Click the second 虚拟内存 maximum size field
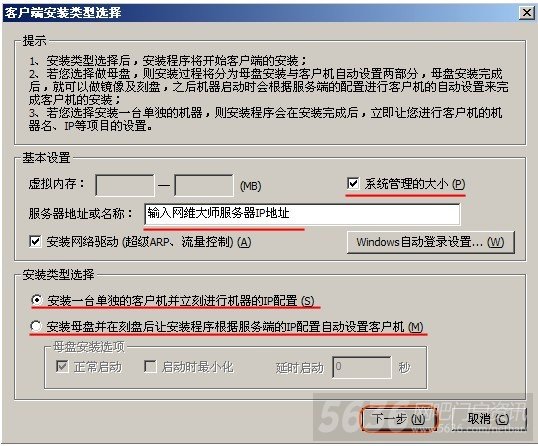 204,185
